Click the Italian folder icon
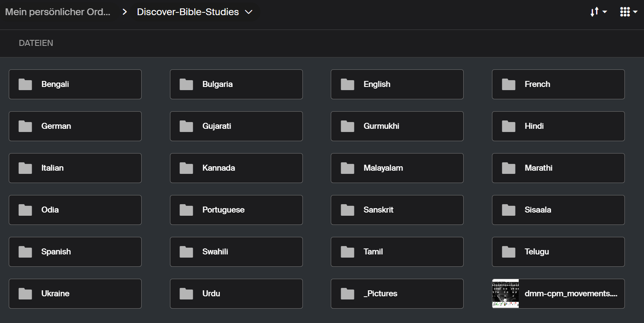The height and width of the screenshot is (323, 644). click(25, 168)
